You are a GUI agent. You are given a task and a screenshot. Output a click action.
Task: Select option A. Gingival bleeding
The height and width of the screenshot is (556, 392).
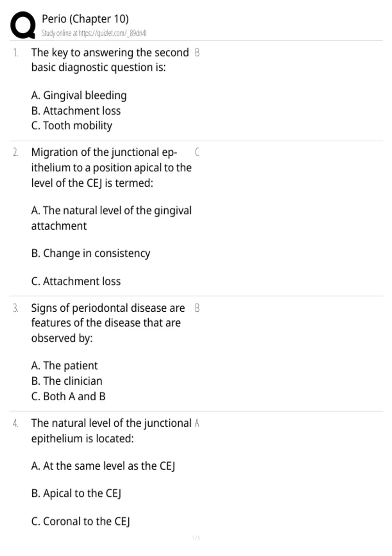tap(79, 96)
